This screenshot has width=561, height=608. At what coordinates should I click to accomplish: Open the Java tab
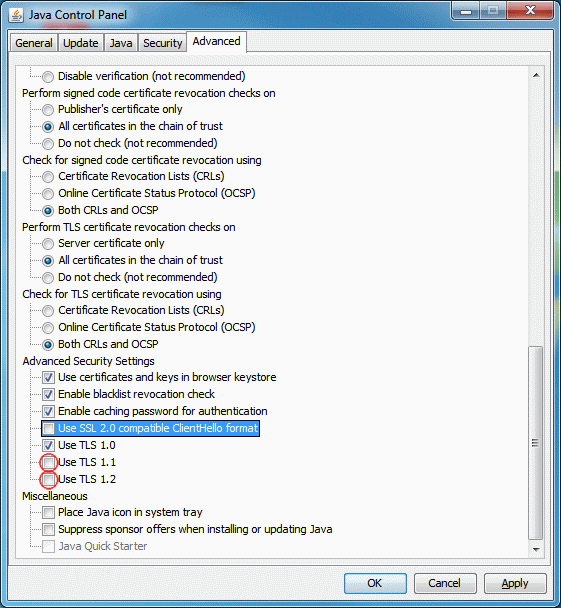coord(121,43)
